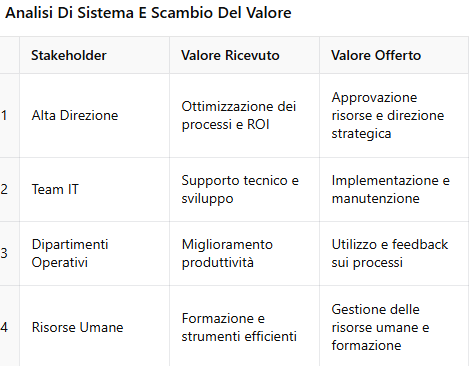469x366 pixels.
Task: Select the Miglioramento produttività cell
Action: 244,253
